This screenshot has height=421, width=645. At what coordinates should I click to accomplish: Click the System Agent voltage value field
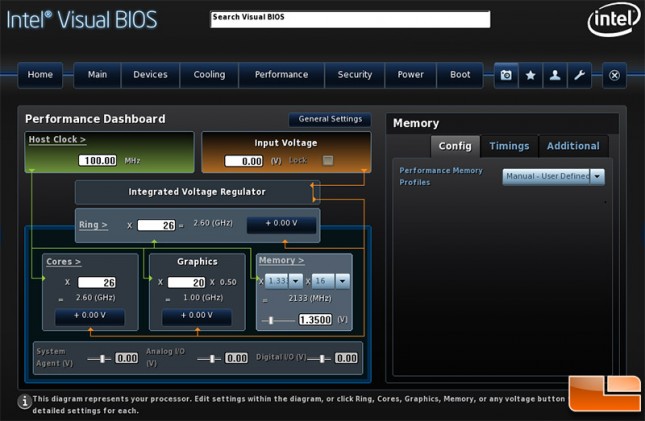[x=126, y=358]
